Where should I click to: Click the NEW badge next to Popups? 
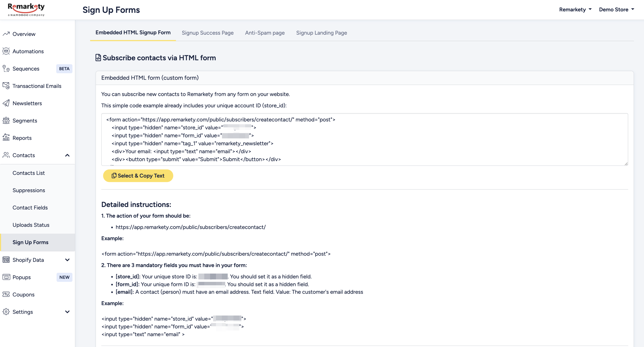(64, 277)
